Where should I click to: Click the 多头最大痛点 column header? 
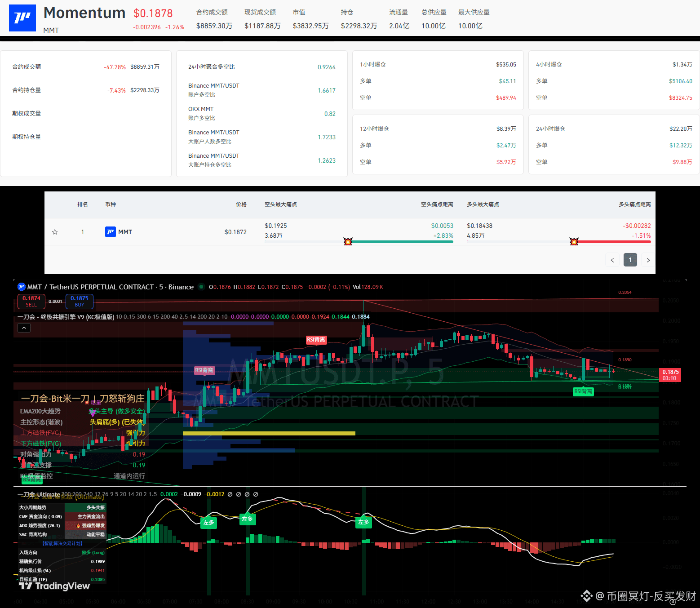point(483,204)
